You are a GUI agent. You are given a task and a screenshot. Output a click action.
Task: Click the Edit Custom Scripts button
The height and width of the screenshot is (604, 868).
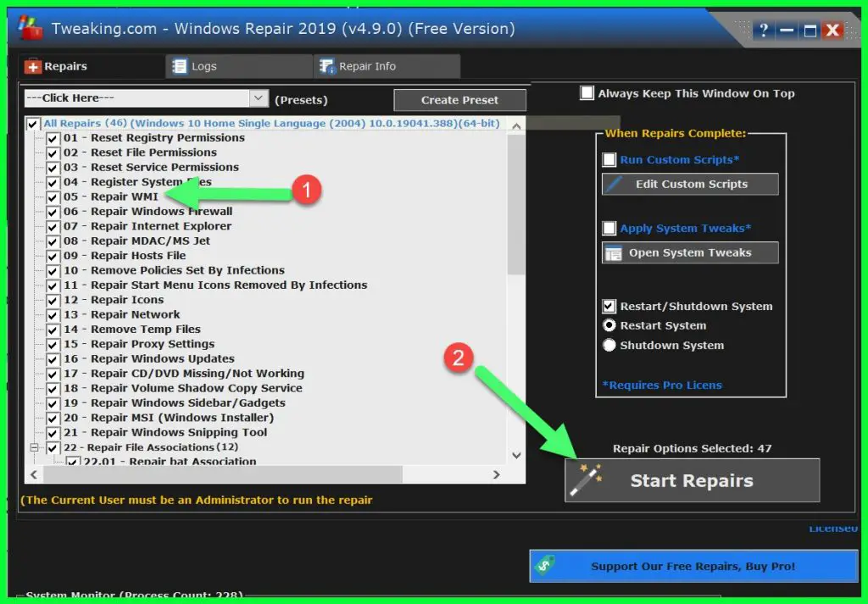(x=690, y=184)
